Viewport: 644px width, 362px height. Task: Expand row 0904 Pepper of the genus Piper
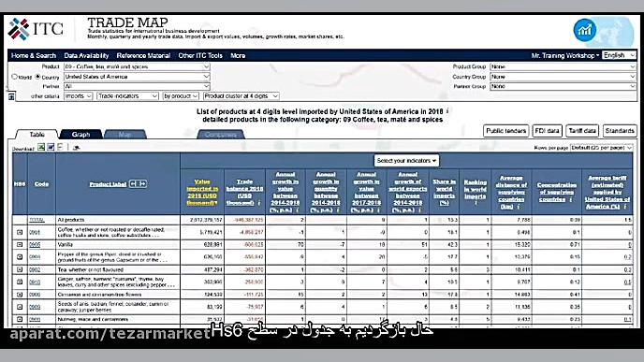tap(20, 257)
